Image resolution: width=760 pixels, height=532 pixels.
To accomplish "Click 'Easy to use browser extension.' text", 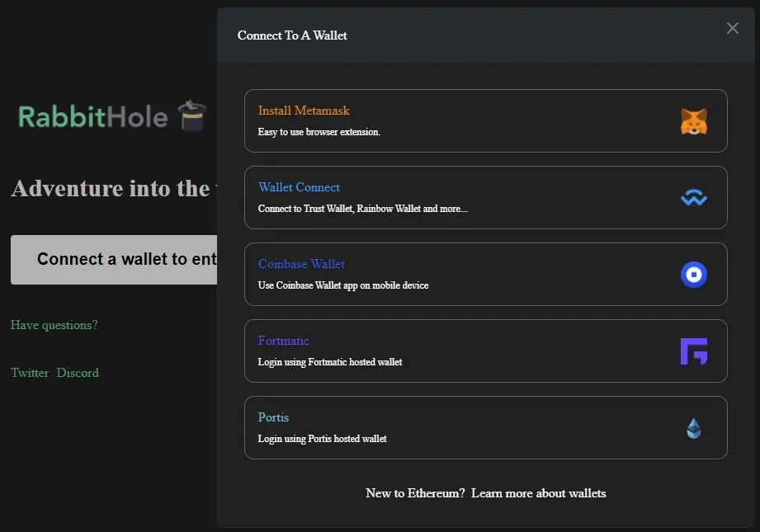I will (x=319, y=132).
